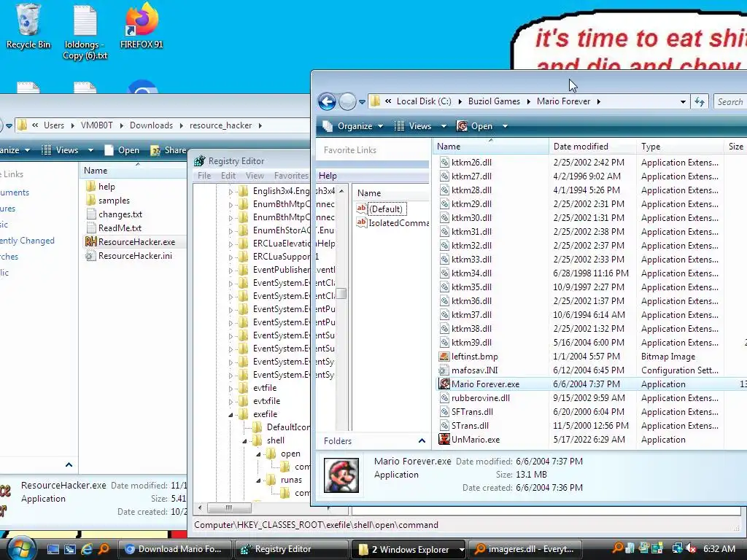Viewport: 747px width, 560px height.
Task: Expand the Open dropdown arrow in Mario Forever toolbar
Action: click(505, 126)
